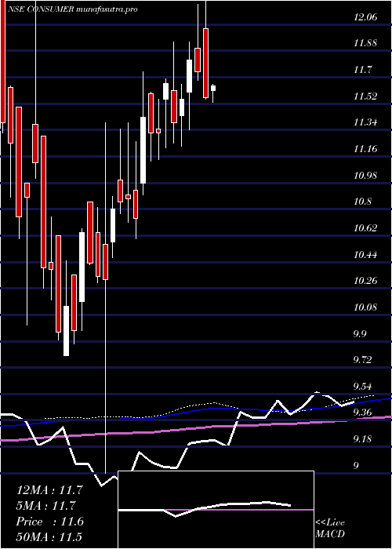Click the 10.08 price axis label
Screen dimensions: 392x549
point(365,307)
